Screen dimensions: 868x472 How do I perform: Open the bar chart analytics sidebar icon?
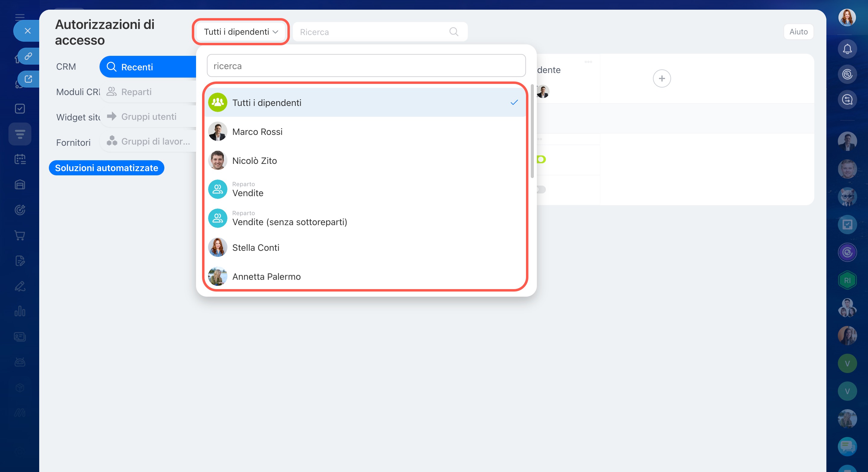20,311
